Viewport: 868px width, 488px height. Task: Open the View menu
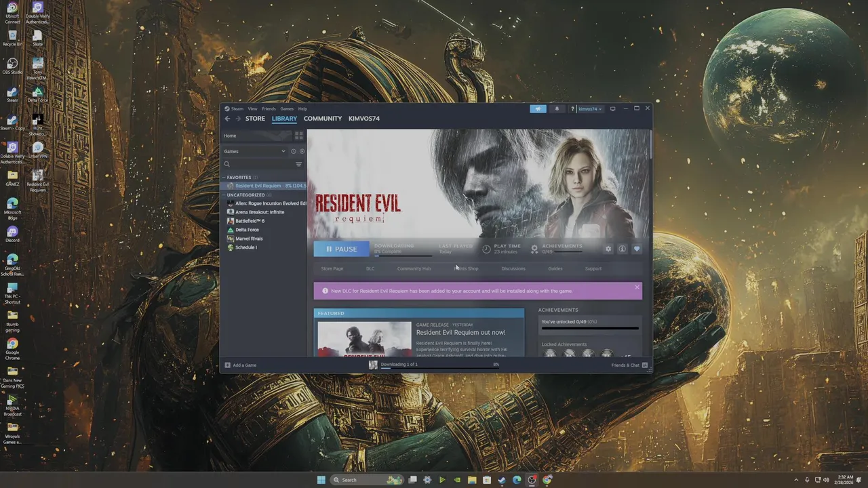click(x=252, y=108)
